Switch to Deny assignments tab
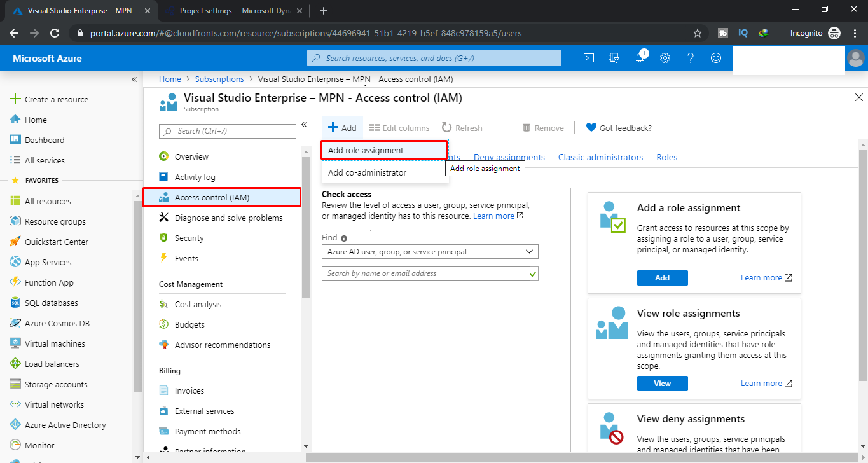This screenshot has height=463, width=868. pos(509,157)
